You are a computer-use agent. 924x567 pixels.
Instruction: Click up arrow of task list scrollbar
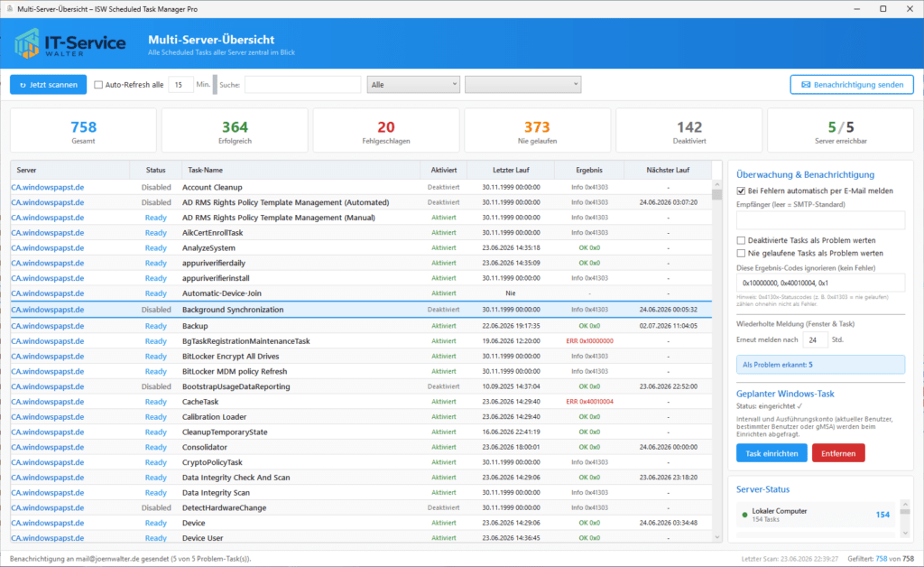(716, 184)
